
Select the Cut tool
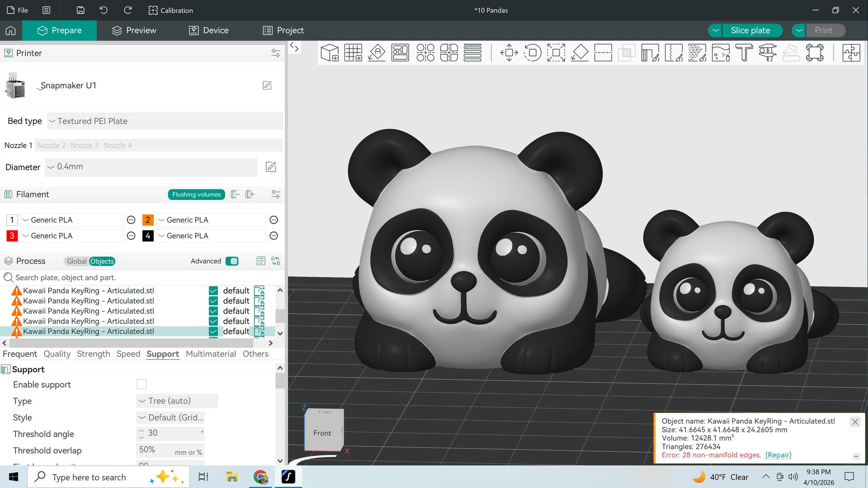pyautogui.click(x=603, y=53)
